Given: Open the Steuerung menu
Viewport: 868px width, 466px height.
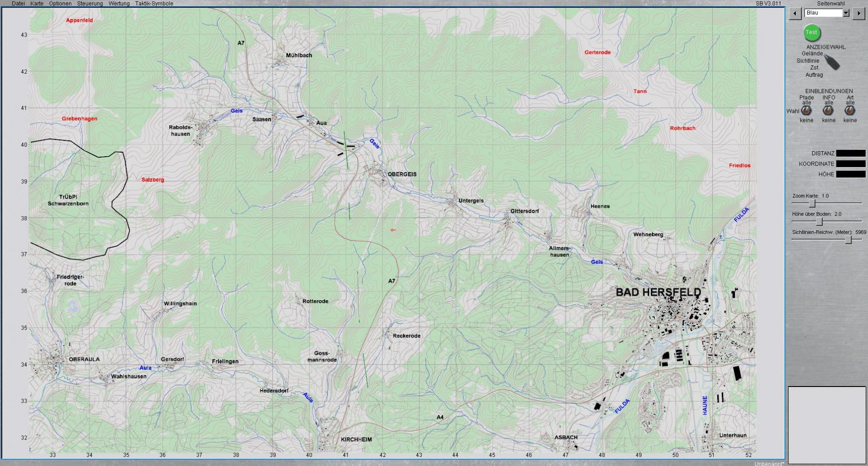Looking at the screenshot, I should click(x=90, y=4).
